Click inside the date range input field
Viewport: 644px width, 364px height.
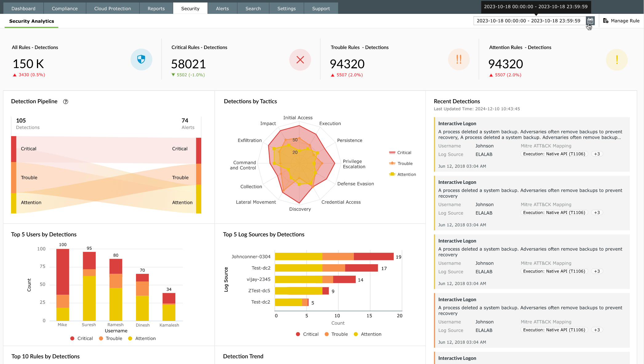(529, 21)
